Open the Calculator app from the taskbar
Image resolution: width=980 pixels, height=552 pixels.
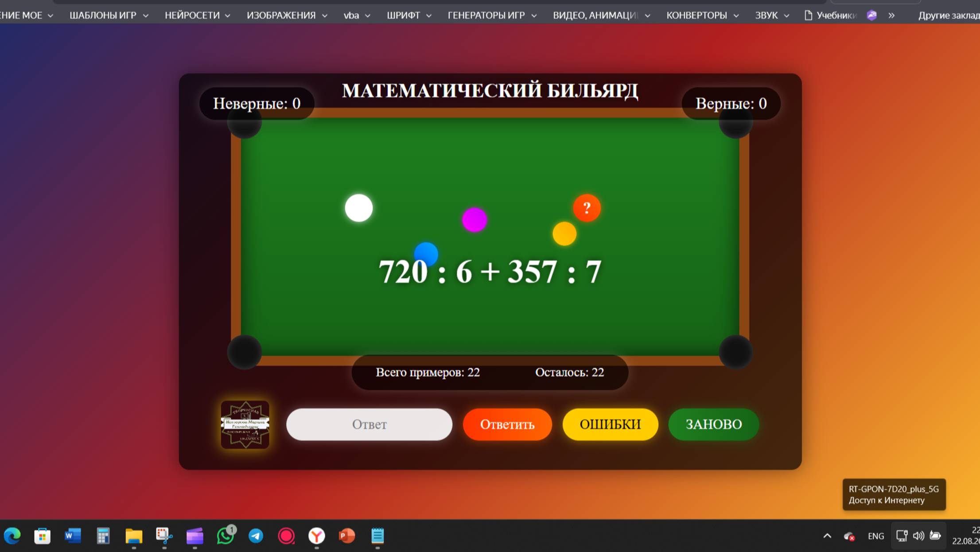point(103,536)
